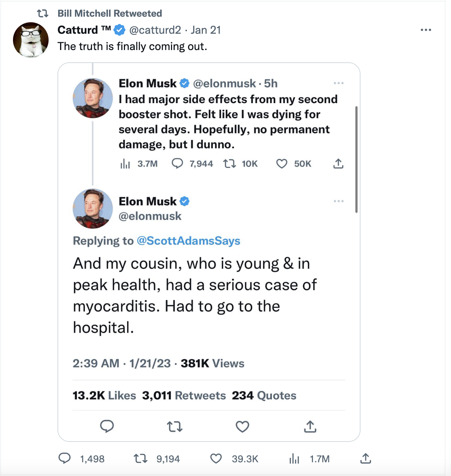Screen dimensions: 451x476
Task: Click the Jan 21 tweet timestamp
Action: pos(206,30)
